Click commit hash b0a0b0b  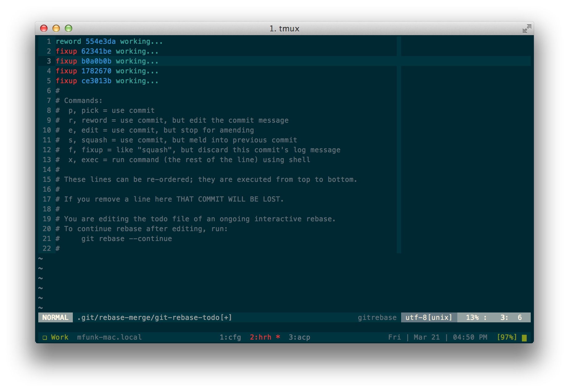pyautogui.click(x=96, y=61)
